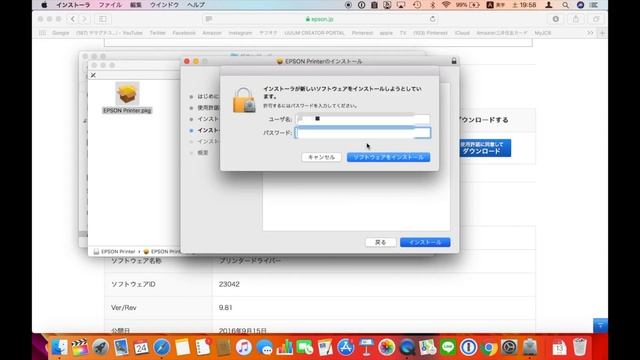
Task: Click the YouTube bookmark in favorites bar
Action: tap(133, 33)
